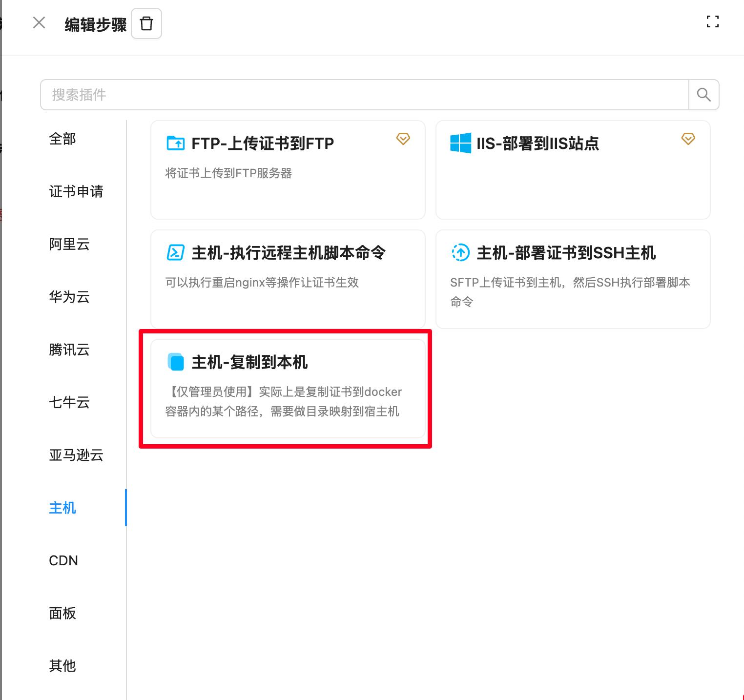Click the blue copy-to-local plugin icon
Viewport: 744px width, 700px height.
176,362
